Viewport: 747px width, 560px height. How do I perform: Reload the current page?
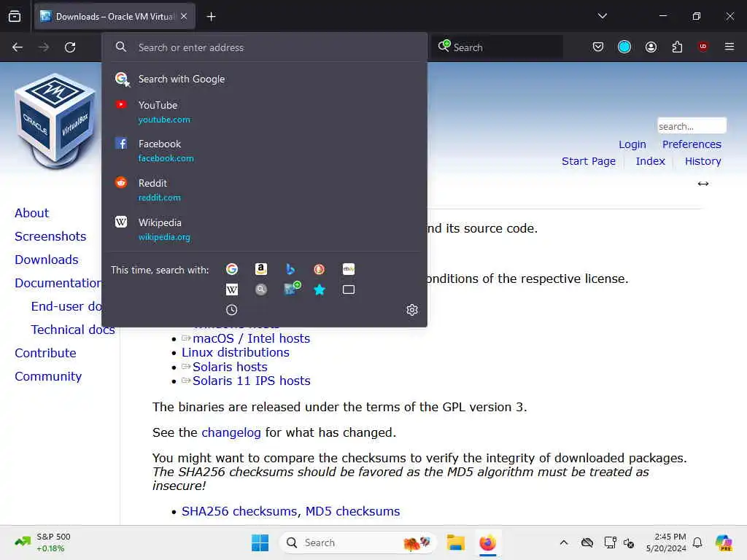(x=70, y=47)
